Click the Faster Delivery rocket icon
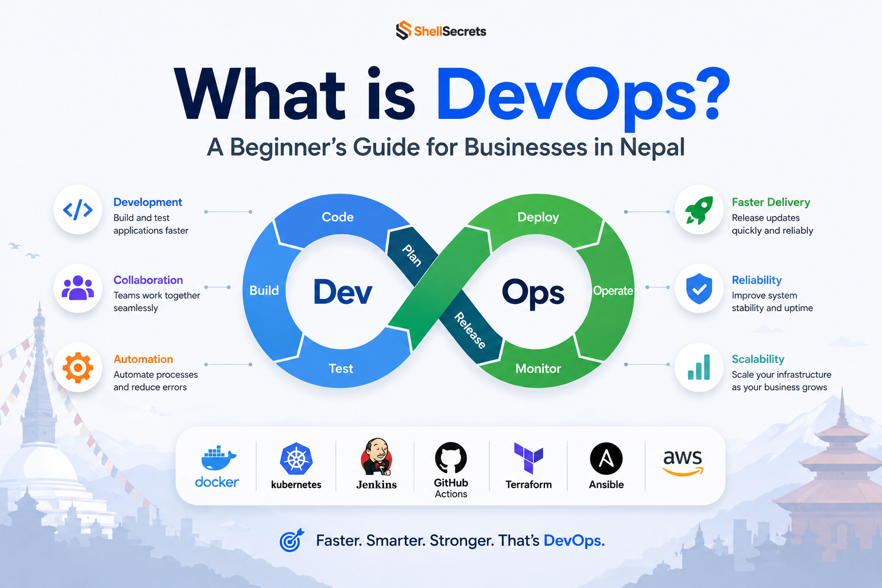 (699, 210)
